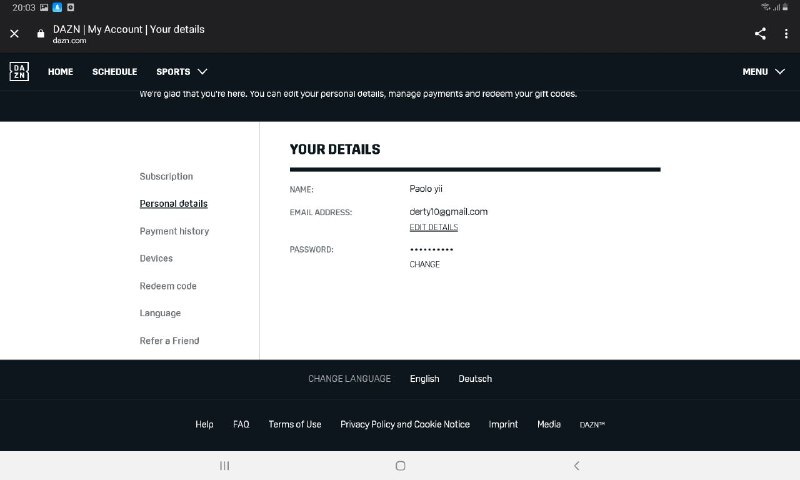This screenshot has height=480, width=800.
Task: Tap the name Paolo yii
Action: point(426,189)
